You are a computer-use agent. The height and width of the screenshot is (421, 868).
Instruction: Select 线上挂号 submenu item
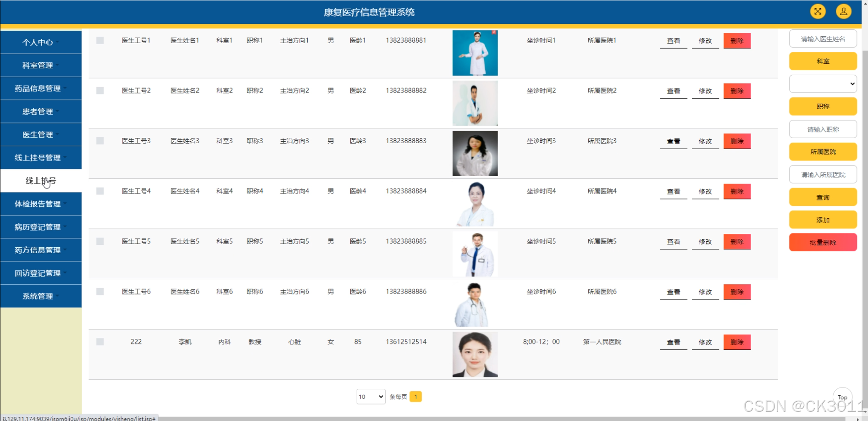point(41,181)
